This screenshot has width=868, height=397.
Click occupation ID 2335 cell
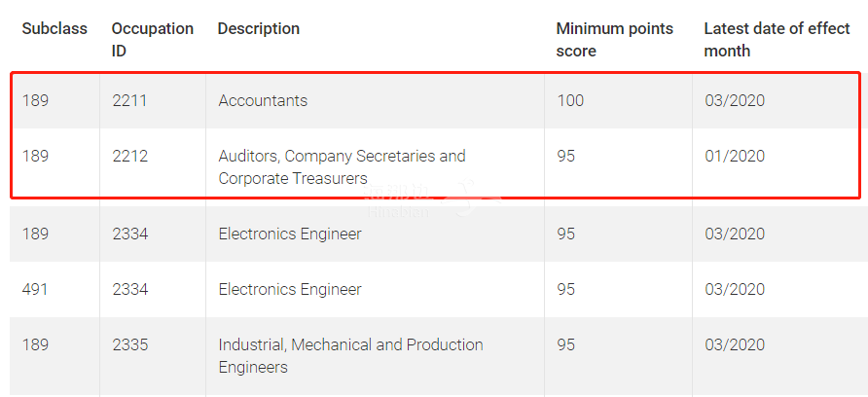coord(129,344)
